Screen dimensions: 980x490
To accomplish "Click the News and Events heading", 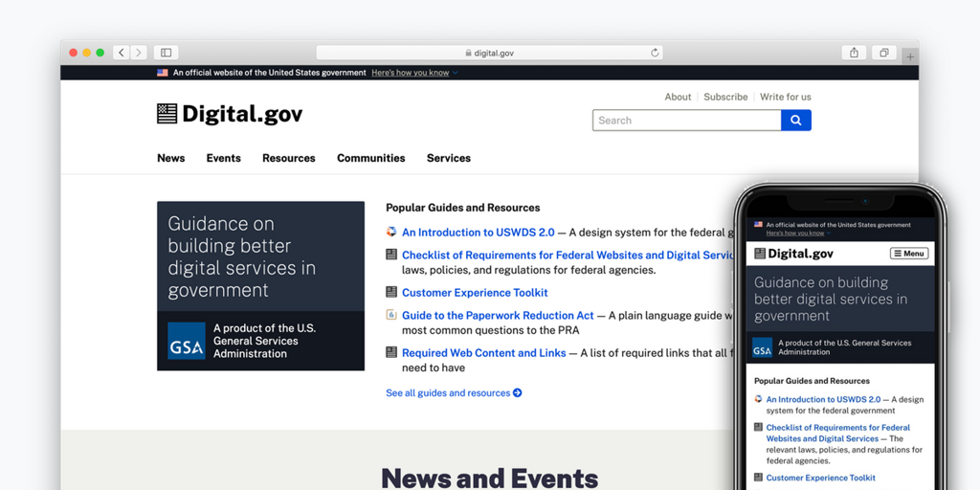I will tap(489, 478).
